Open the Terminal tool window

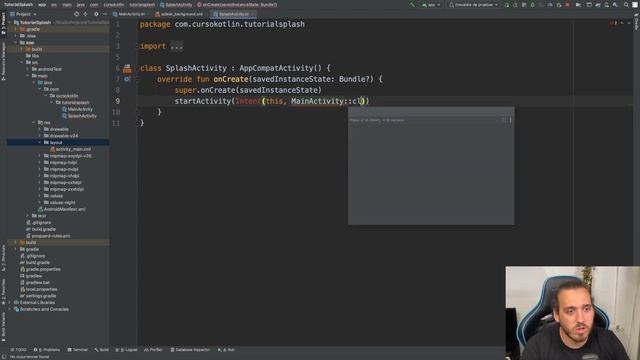pos(78,350)
